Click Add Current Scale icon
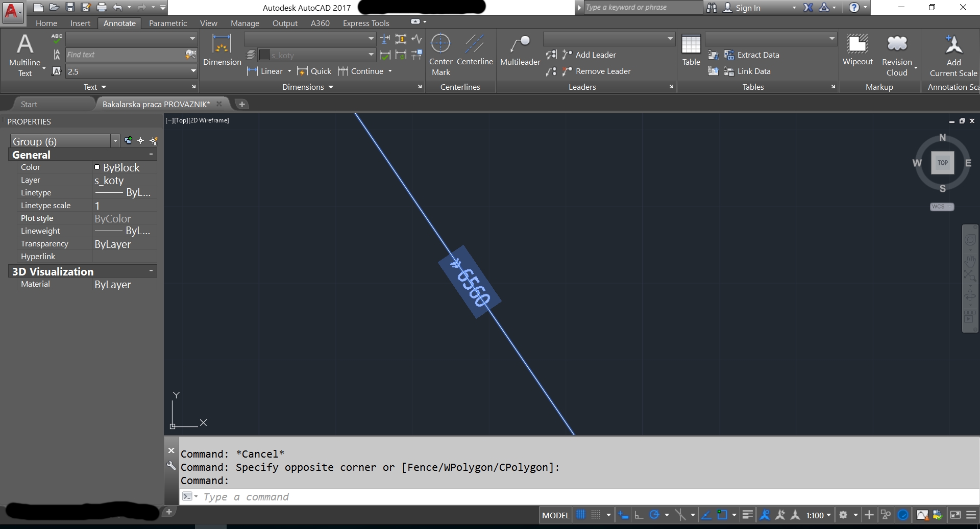The width and height of the screenshot is (980, 529). pyautogui.click(x=953, y=55)
